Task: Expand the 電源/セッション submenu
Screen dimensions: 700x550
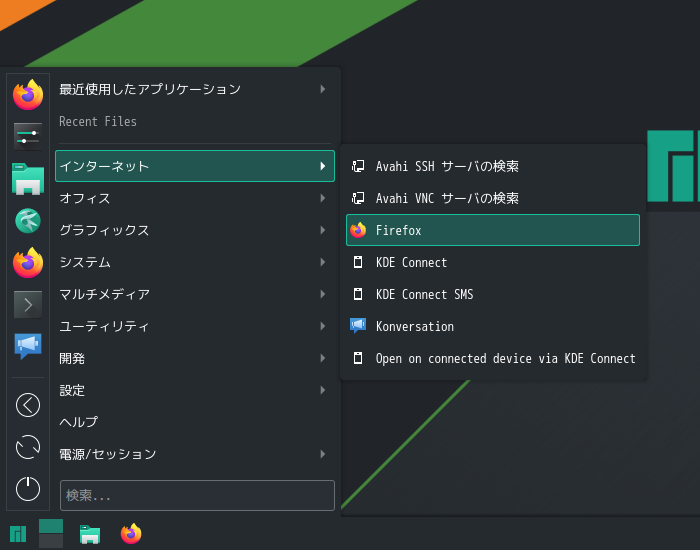Action: [195, 454]
